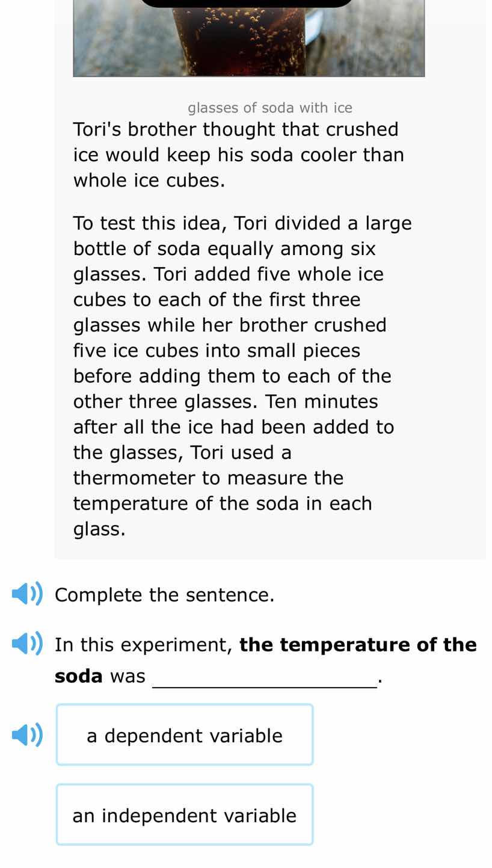Click the experiment description paragraph

[x=242, y=376]
